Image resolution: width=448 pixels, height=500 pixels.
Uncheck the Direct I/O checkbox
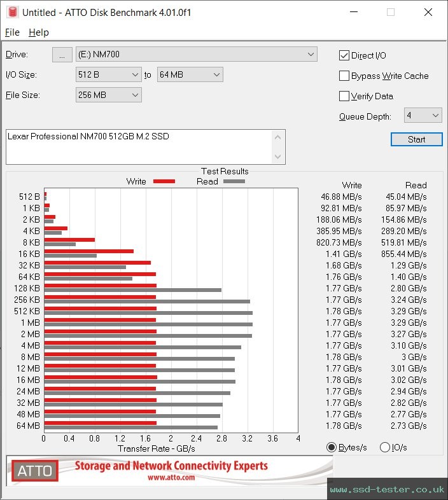click(344, 55)
